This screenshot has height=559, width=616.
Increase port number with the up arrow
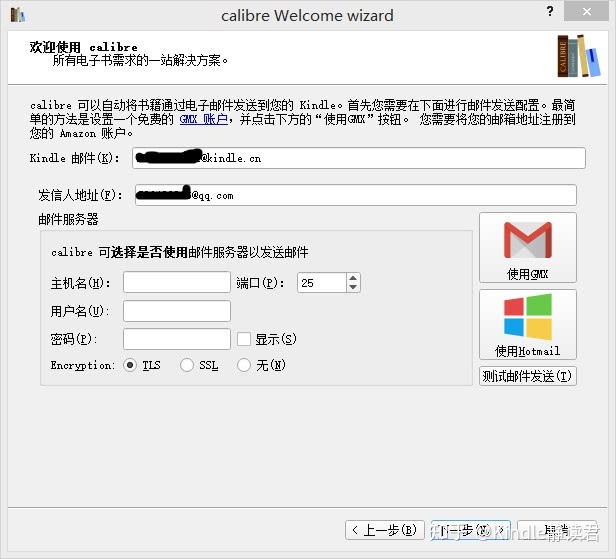[353, 278]
